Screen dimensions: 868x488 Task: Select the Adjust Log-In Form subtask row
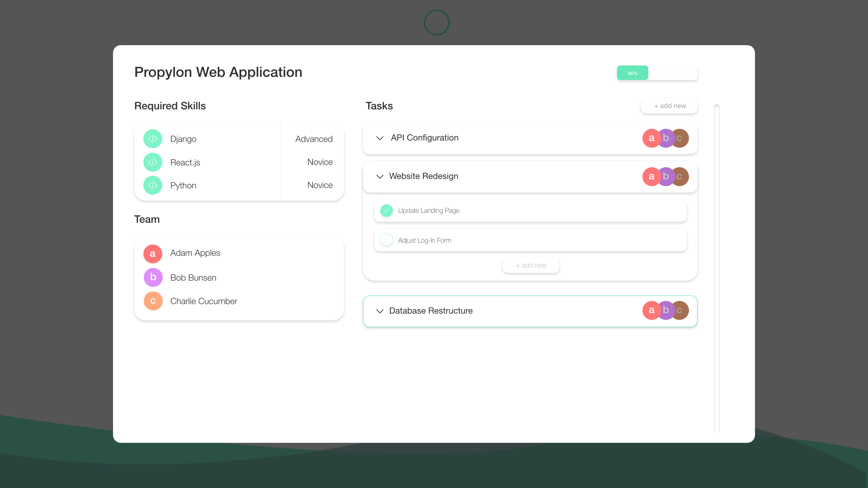(x=539, y=240)
